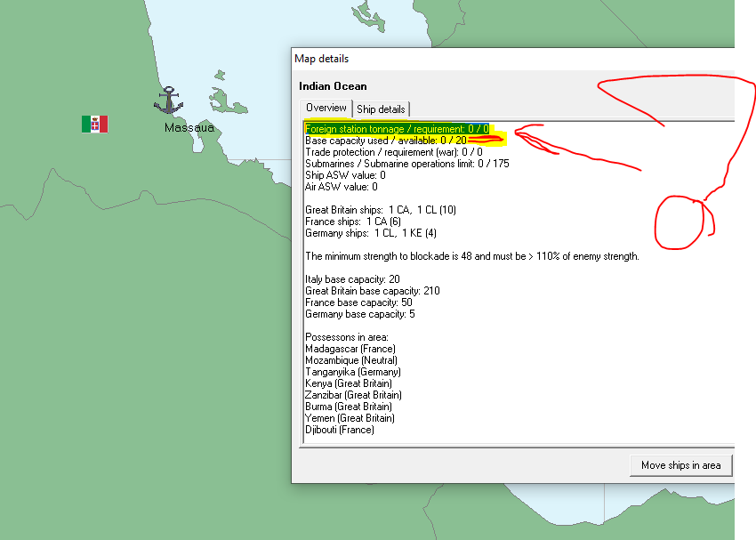
Task: Click the Air ASW value: 0 line
Action: tap(342, 187)
